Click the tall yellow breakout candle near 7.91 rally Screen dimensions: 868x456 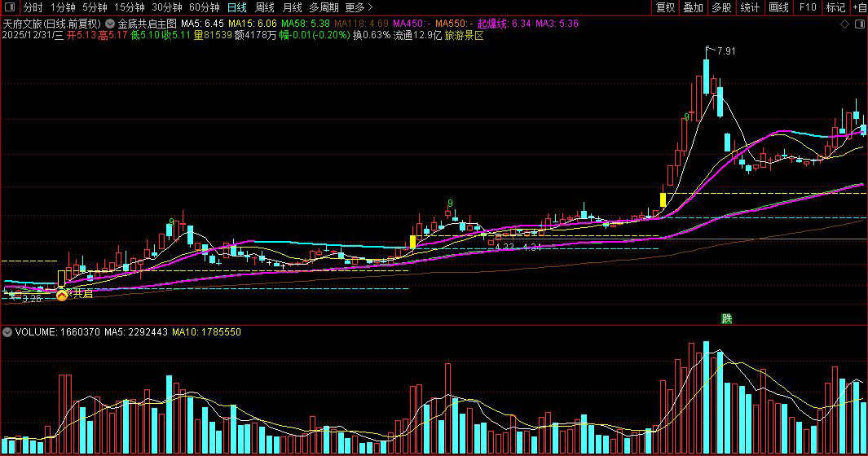(663, 199)
